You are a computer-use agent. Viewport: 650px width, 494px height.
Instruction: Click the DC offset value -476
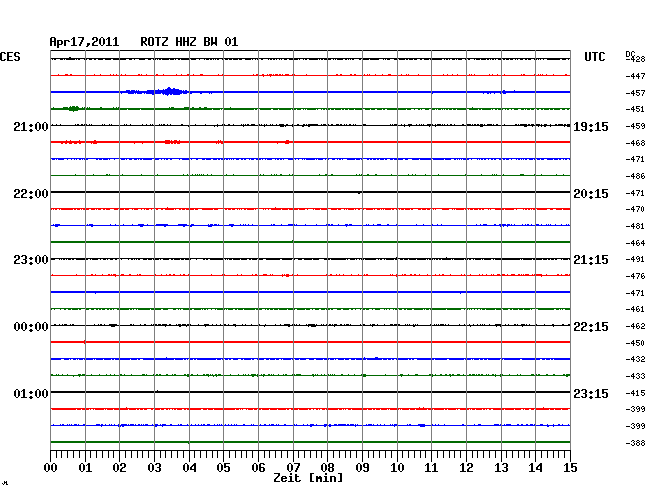[635, 276]
